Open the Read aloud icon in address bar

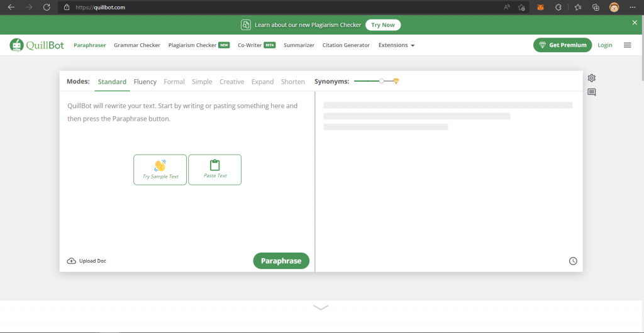(507, 7)
